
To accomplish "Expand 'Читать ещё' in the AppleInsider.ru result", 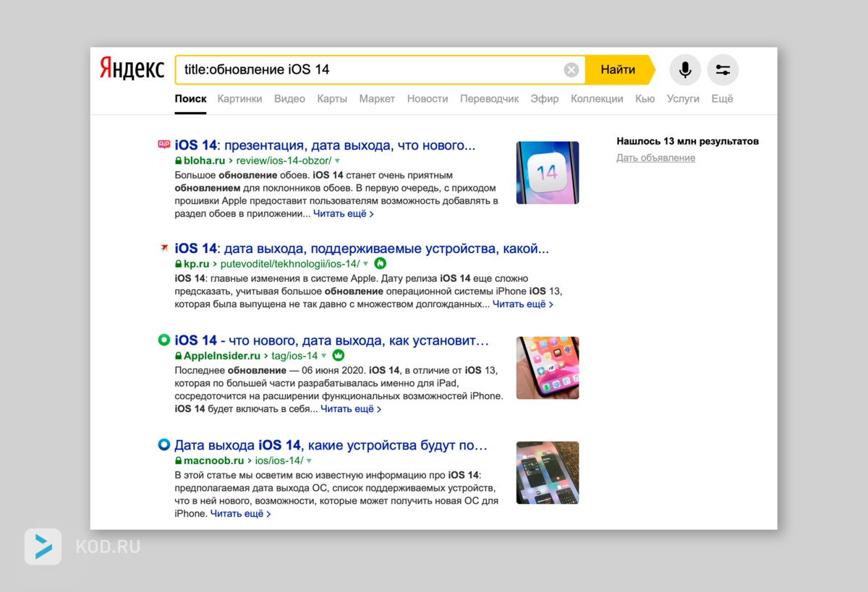I will tap(351, 408).
